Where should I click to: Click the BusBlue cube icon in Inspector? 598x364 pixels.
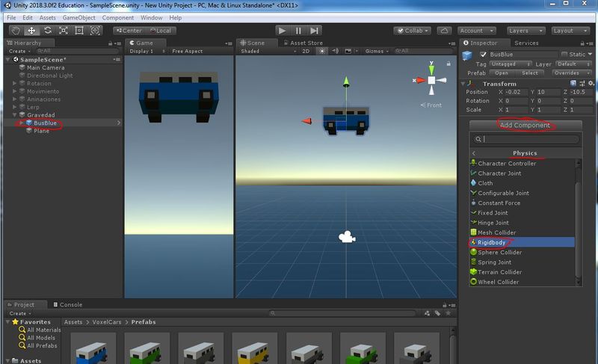(x=467, y=56)
